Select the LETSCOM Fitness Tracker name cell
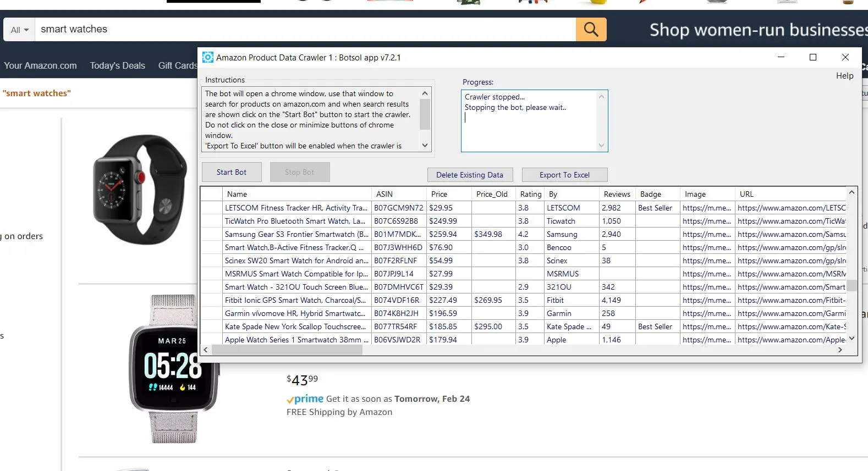 point(297,208)
